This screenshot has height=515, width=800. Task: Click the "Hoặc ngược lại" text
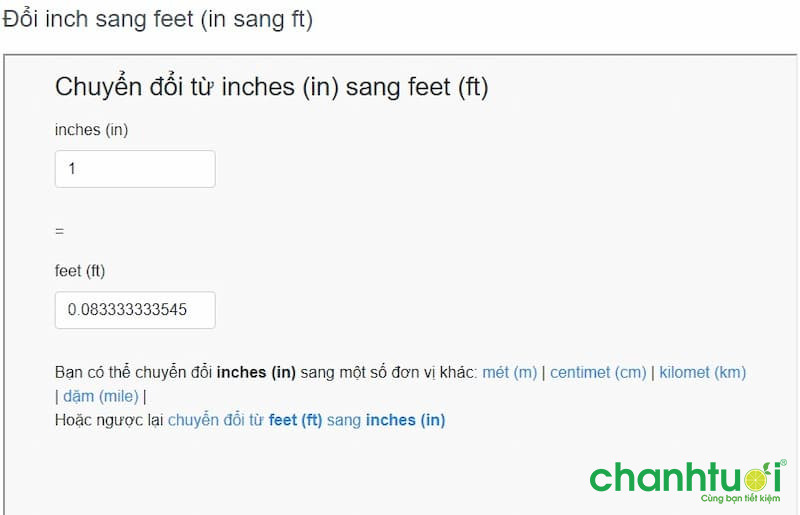click(x=109, y=420)
